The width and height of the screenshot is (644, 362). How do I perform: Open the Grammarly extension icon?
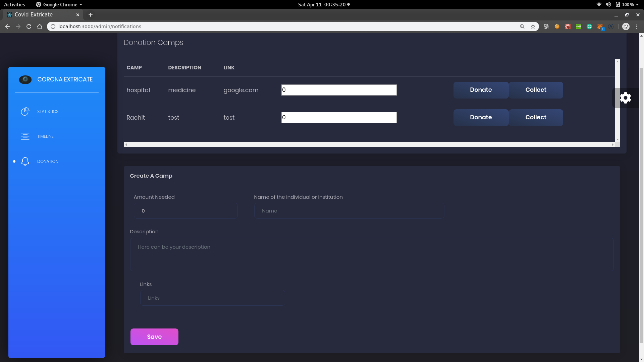589,26
